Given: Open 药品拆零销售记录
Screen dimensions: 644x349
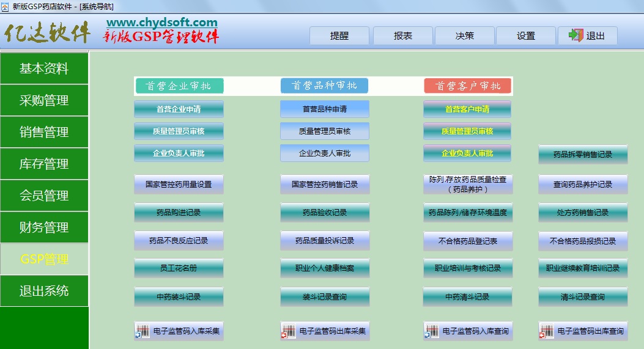Looking at the screenshot, I should pyautogui.click(x=583, y=155).
